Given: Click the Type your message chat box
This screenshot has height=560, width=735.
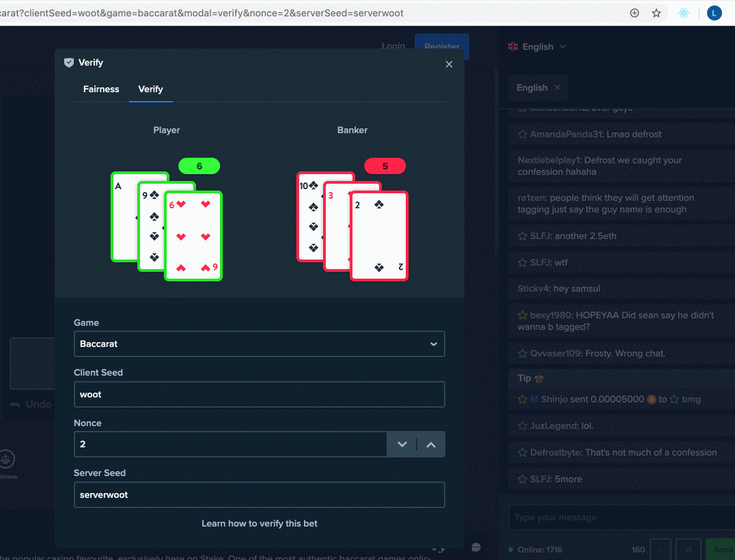Looking at the screenshot, I should coord(621,518).
